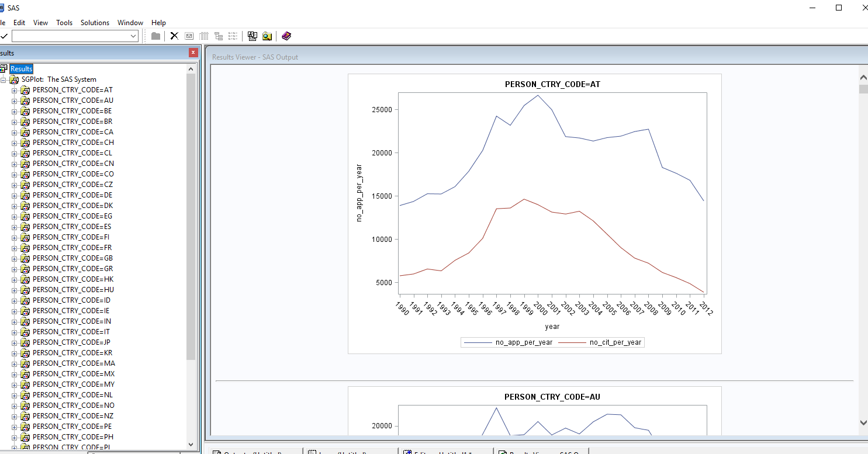
Task: Click the SAS Help book icon
Action: click(x=286, y=36)
